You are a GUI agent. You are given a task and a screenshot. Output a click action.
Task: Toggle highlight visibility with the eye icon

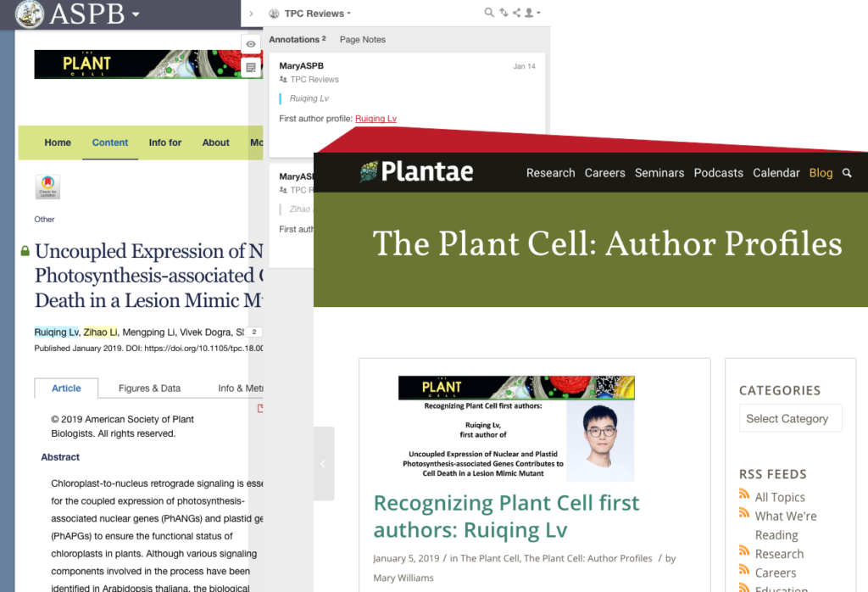[x=251, y=44]
